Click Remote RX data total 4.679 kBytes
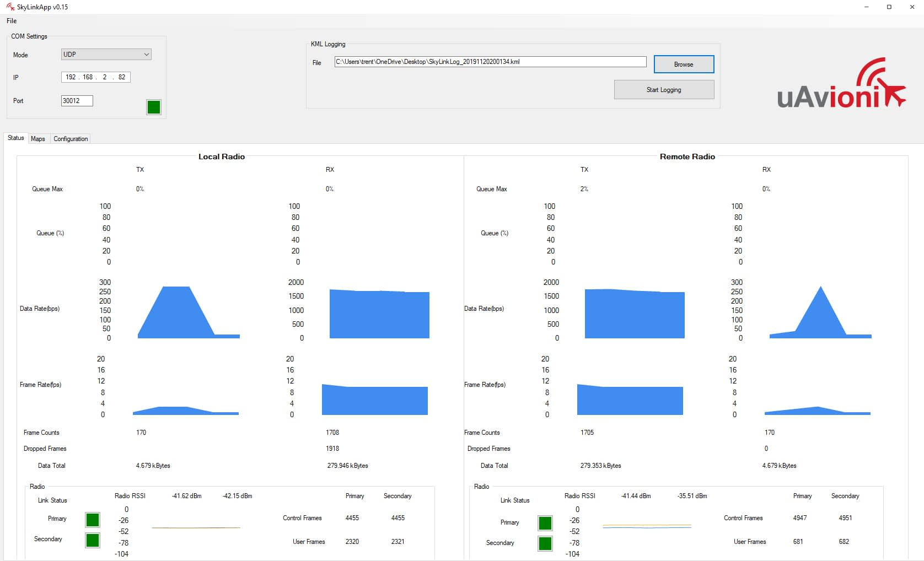Image resolution: width=924 pixels, height=561 pixels. pos(780,466)
